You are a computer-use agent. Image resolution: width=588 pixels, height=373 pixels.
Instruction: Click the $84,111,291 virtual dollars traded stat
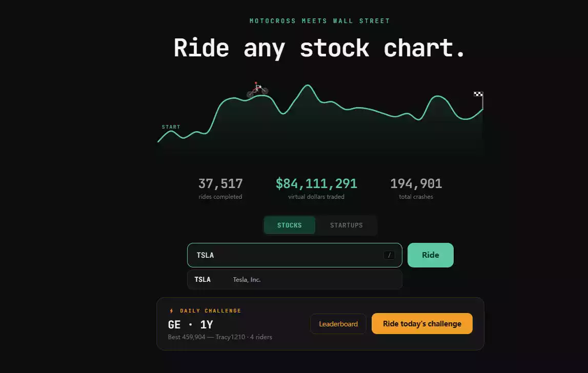pyautogui.click(x=316, y=189)
